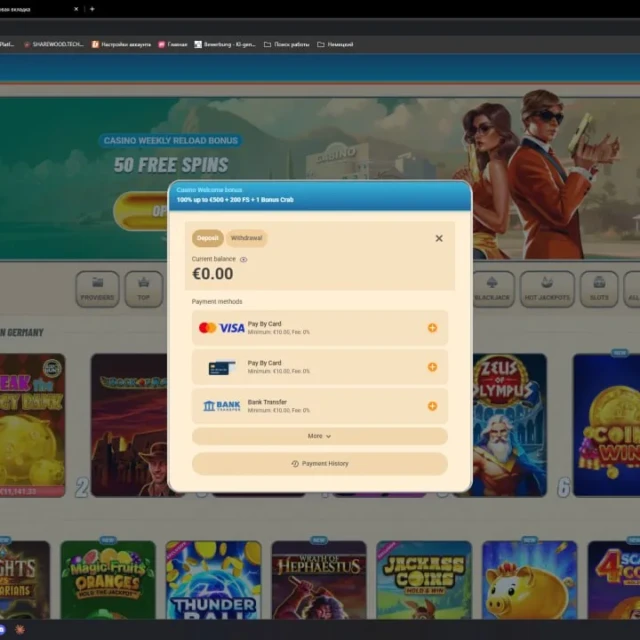The height and width of the screenshot is (640, 640).
Task: Close the current browser tab
Action: (76, 9)
